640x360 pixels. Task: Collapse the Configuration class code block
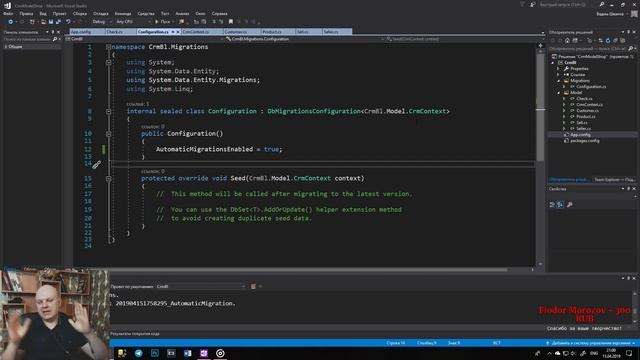tap(108, 111)
